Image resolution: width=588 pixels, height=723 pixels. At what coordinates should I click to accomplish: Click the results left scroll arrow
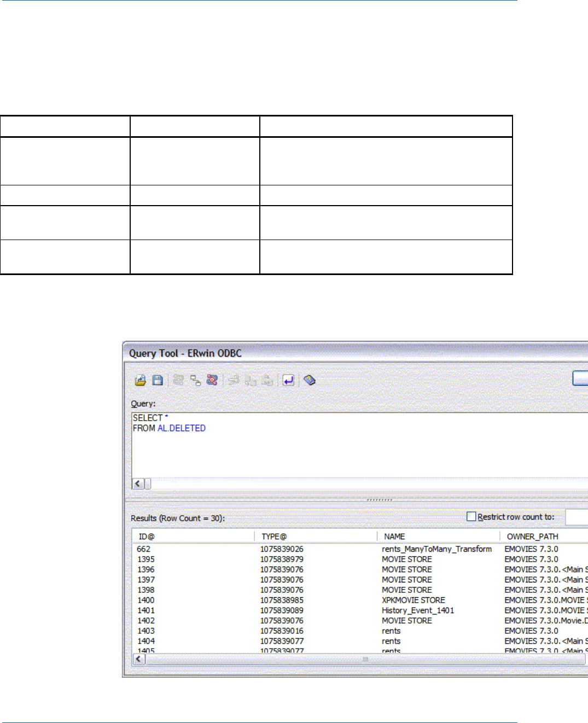click(139, 659)
